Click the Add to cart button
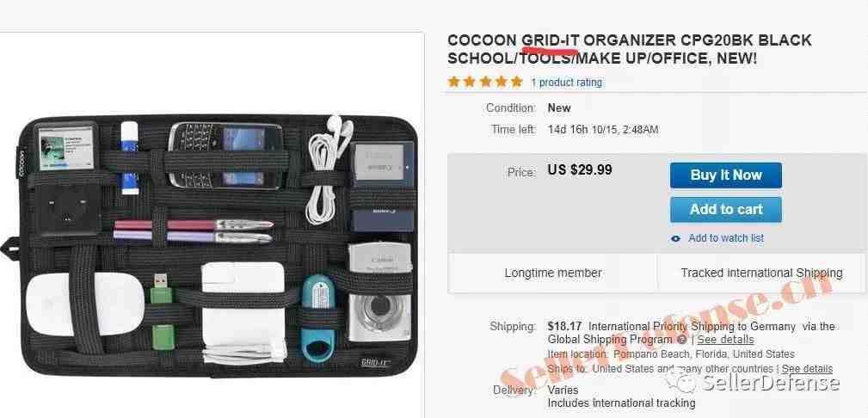Viewport: 868px width, 418px height. (726, 210)
